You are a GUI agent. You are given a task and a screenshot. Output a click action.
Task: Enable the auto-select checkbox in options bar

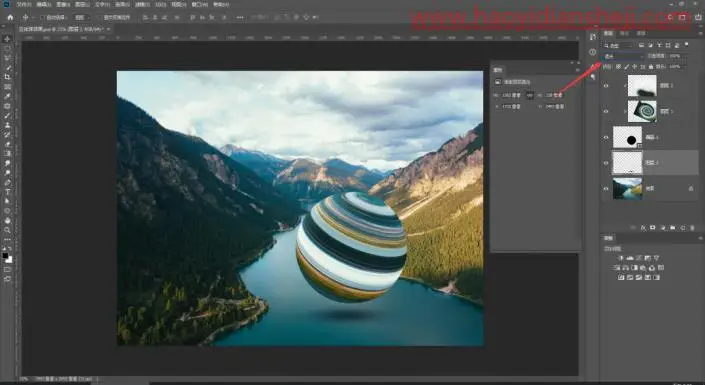pyautogui.click(x=43, y=18)
